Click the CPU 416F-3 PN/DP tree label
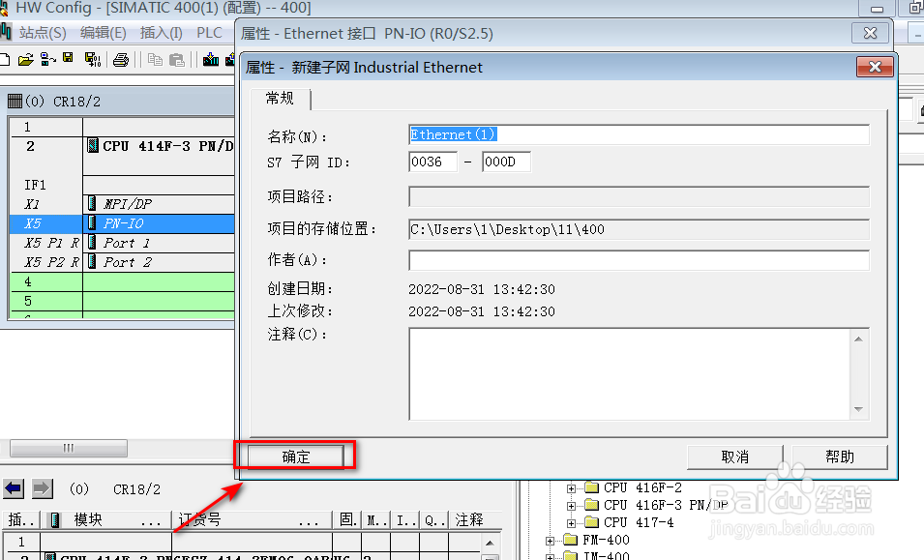 click(666, 505)
